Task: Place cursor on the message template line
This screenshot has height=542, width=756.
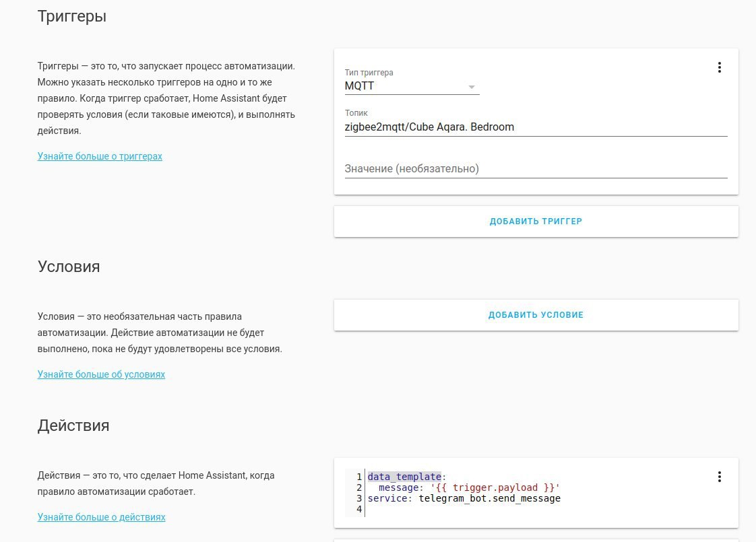Action: (x=469, y=487)
